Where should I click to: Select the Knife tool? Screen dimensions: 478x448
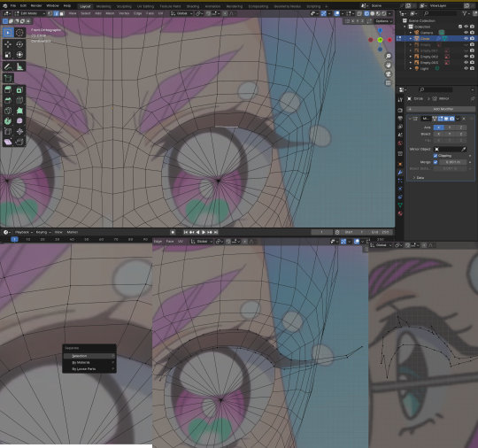click(8, 111)
